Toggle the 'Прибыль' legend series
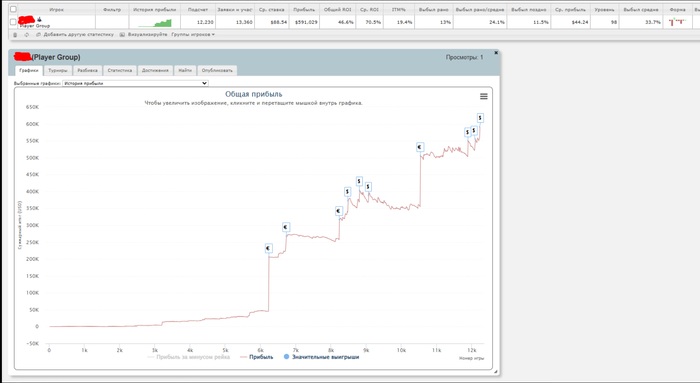The height and width of the screenshot is (383, 700). (x=257, y=357)
